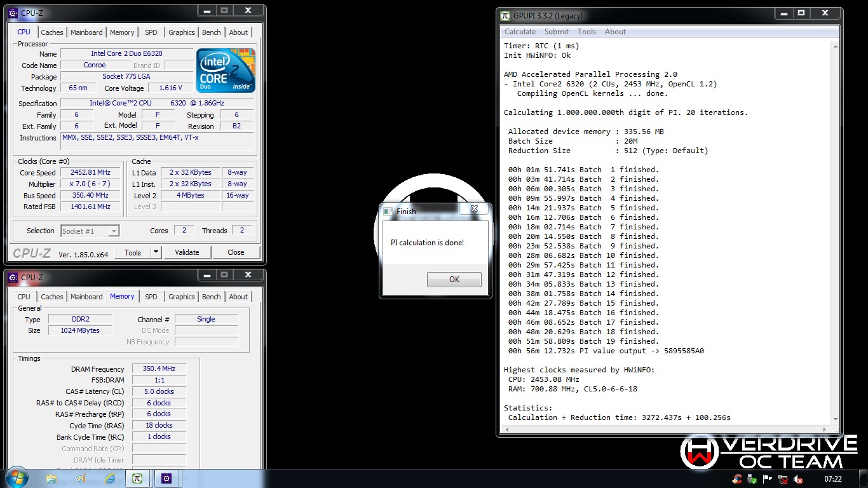Switch to the Bench tab in the upper CPU-Z window
The height and width of the screenshot is (488, 868).
(x=212, y=32)
